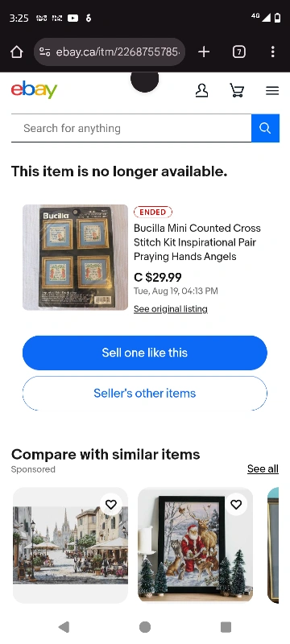This screenshot has height=644, width=290.
Task: Open a new browser tab
Action: coord(204,52)
